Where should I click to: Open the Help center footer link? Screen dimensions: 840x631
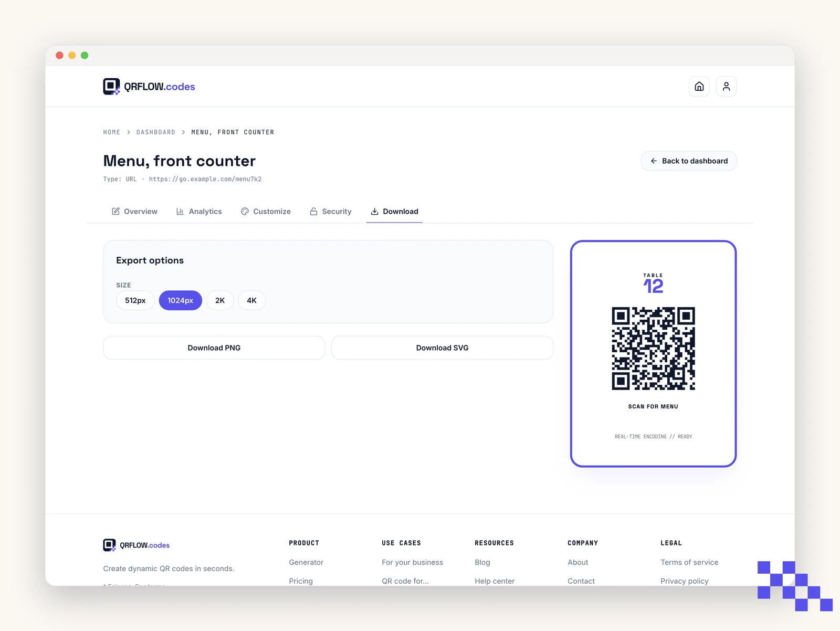[495, 581]
